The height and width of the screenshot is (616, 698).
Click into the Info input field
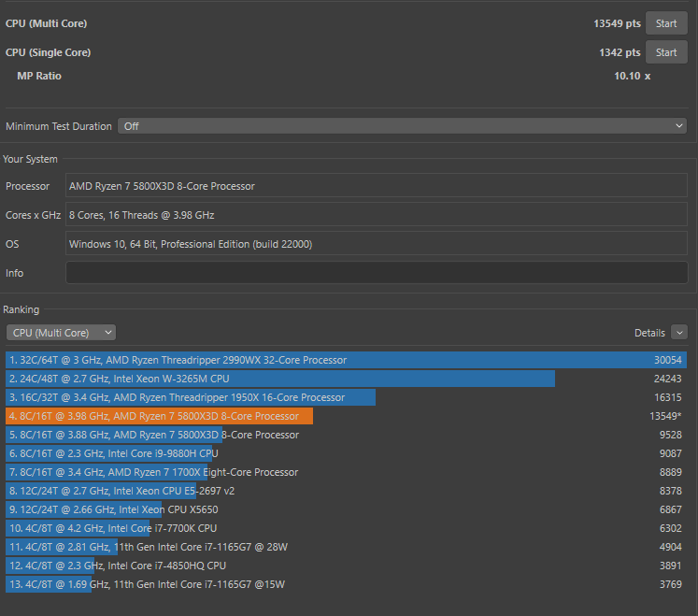click(x=377, y=273)
